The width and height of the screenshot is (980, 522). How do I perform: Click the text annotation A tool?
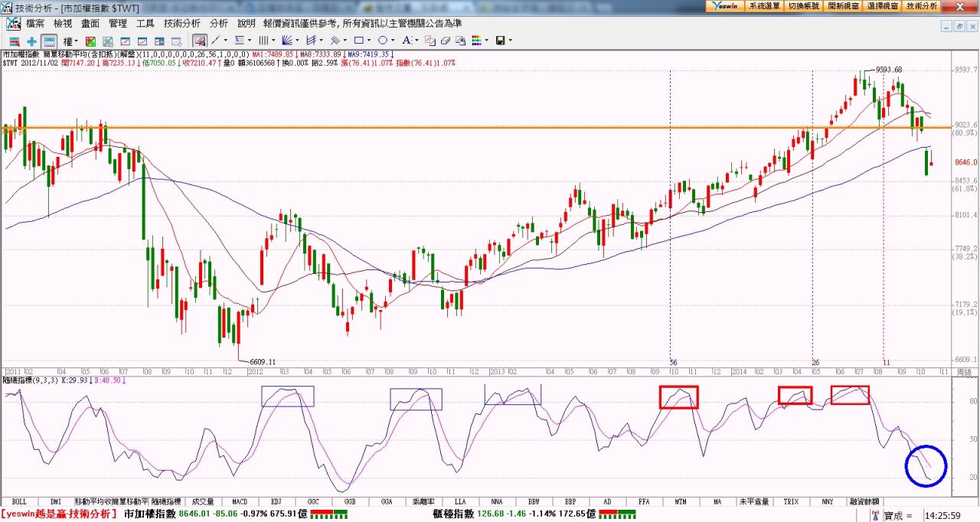coord(407,41)
